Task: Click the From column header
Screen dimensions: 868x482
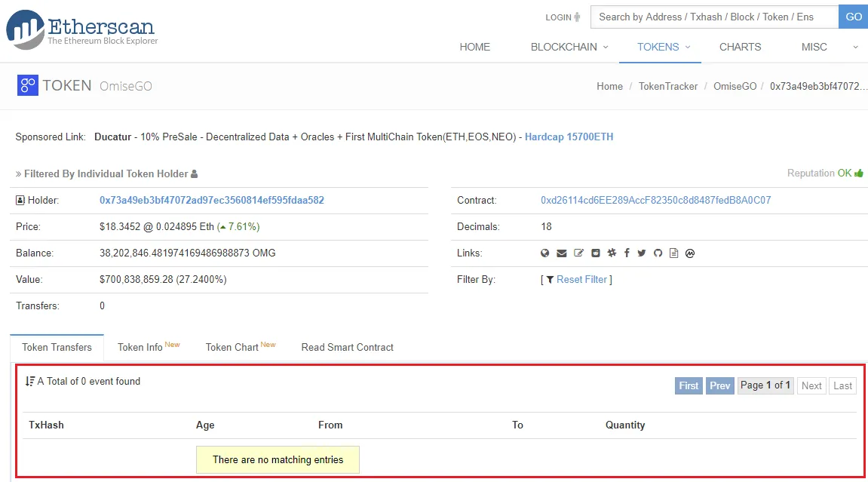Action: [330, 425]
